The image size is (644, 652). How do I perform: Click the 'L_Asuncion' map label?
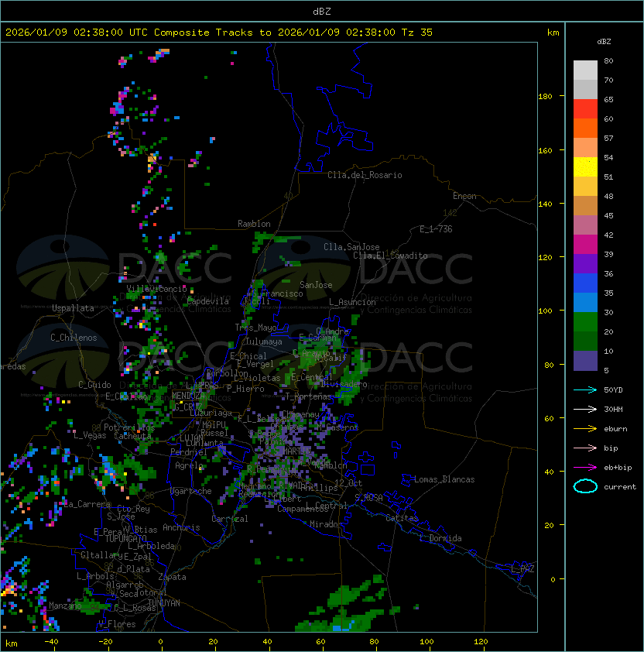tap(352, 302)
